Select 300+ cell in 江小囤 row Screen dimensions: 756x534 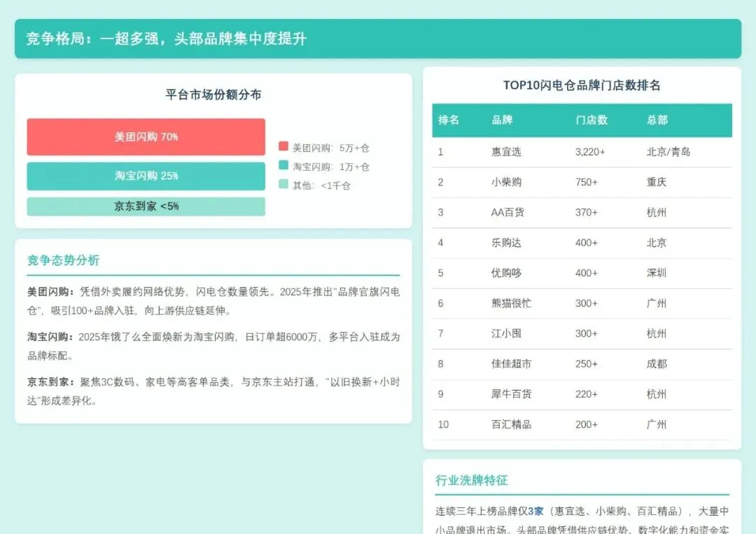pos(587,334)
